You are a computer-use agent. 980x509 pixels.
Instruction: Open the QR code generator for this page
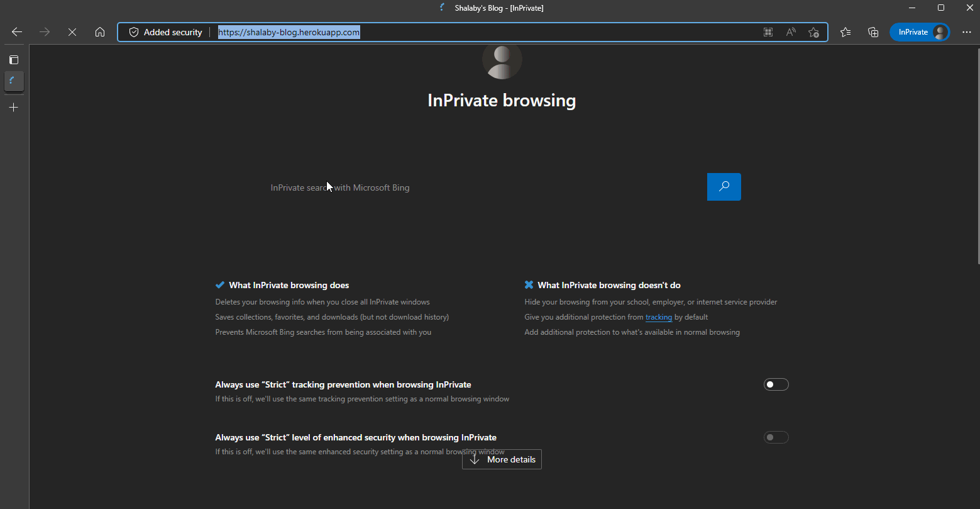pos(768,32)
